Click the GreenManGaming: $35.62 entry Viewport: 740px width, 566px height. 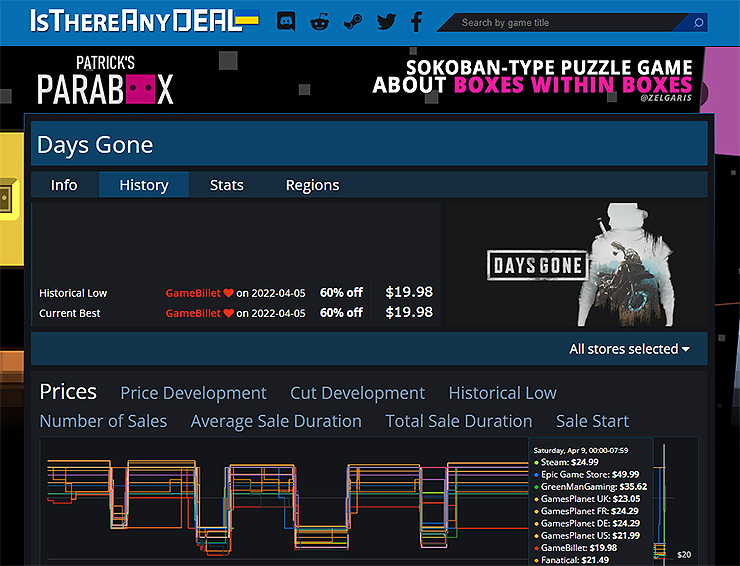point(590,487)
